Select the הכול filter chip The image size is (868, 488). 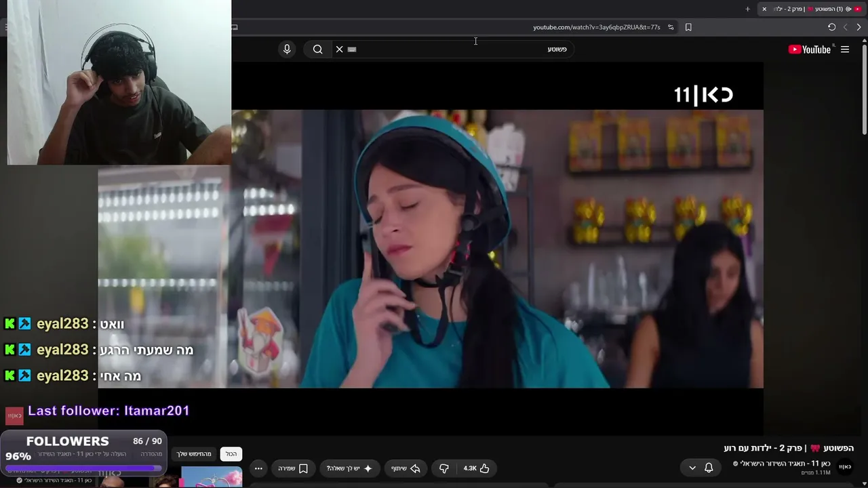[231, 453]
